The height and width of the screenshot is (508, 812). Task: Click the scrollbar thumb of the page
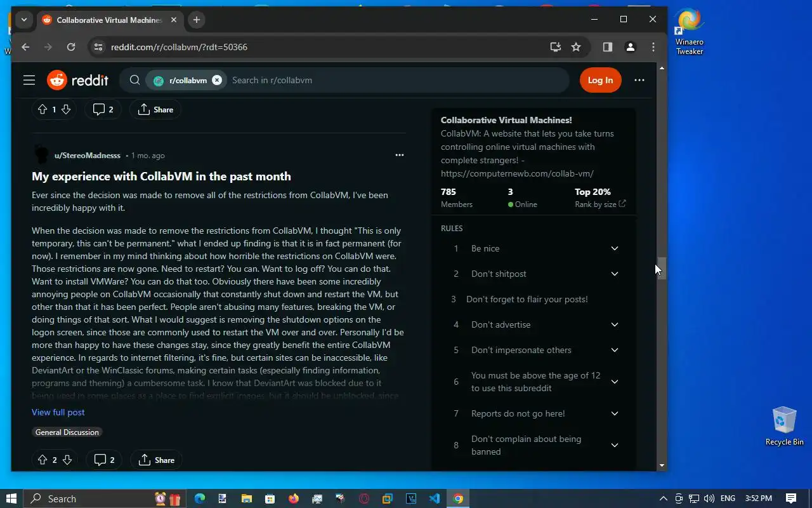[662, 269]
